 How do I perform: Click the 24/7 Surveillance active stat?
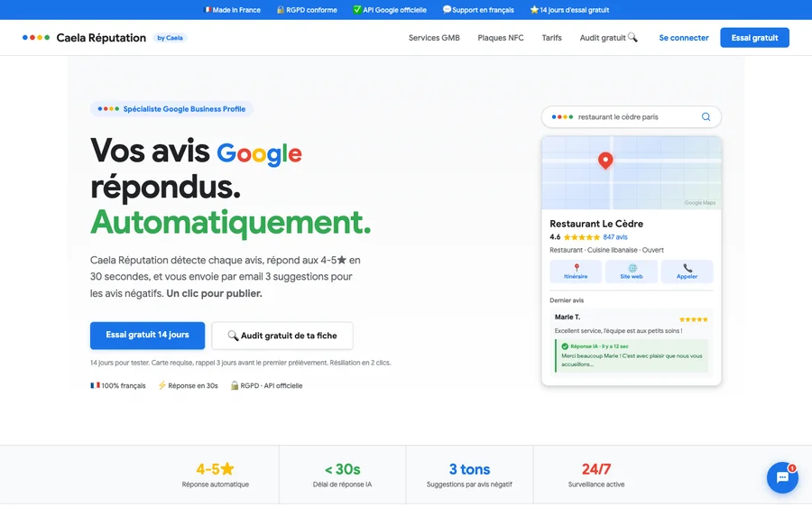(596, 475)
